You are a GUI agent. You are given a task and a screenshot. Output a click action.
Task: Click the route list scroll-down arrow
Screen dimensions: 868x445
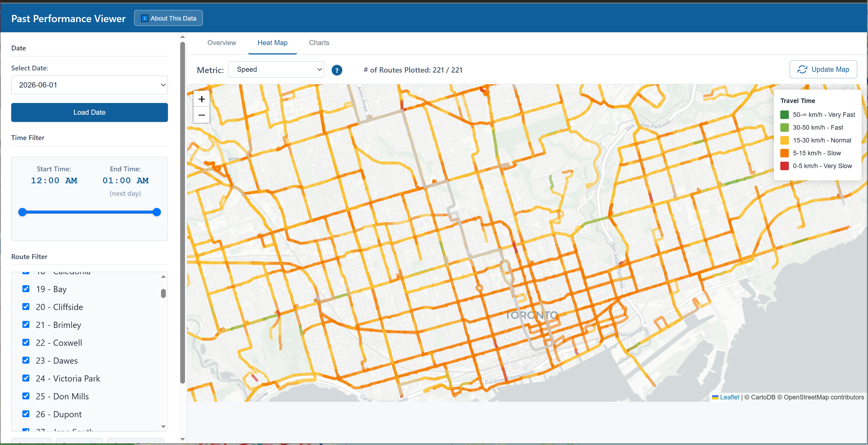163,427
